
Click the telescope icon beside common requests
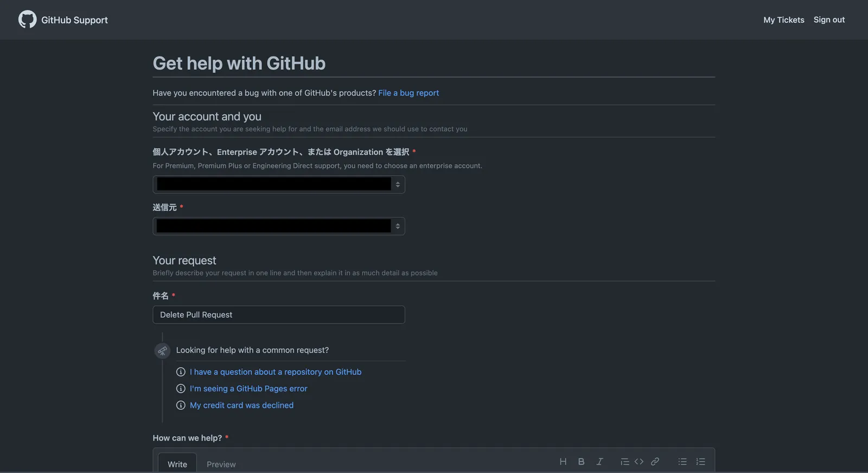[x=162, y=351]
